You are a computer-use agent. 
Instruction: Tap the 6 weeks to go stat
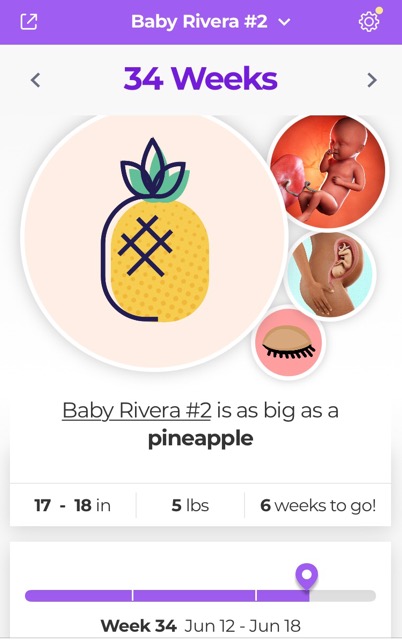tap(318, 505)
